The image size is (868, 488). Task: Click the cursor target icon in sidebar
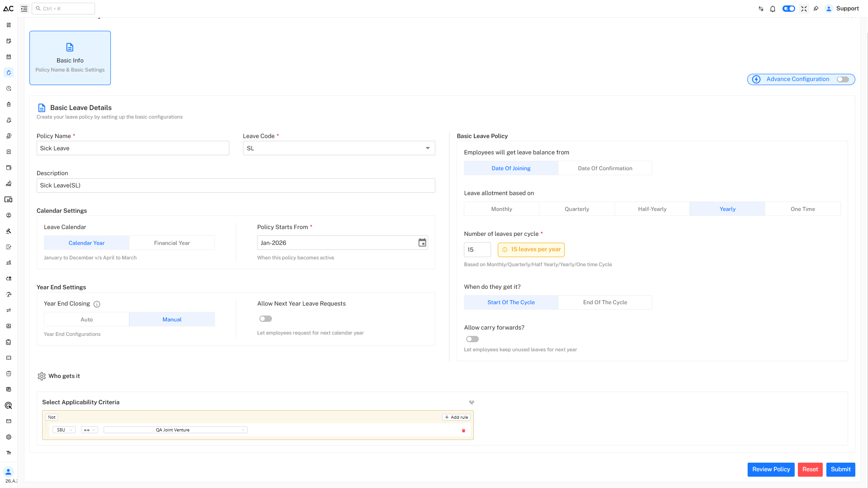tap(9, 406)
